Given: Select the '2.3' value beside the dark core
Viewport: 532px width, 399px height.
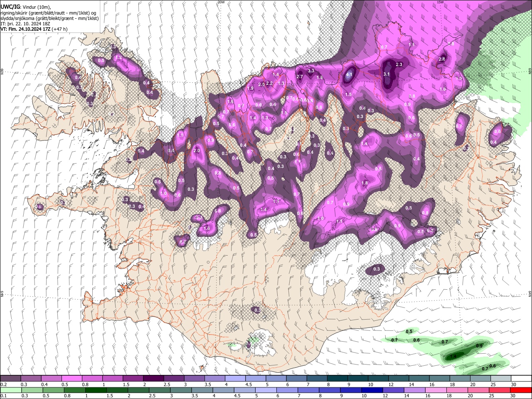Looking at the screenshot, I should click(x=399, y=64).
